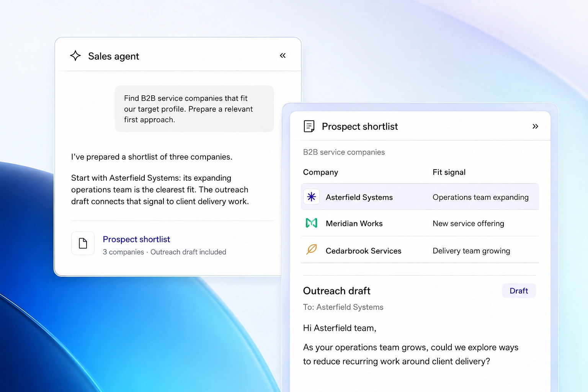Click the To: Asterfield Systems recipient field
Image resolution: width=588 pixels, height=392 pixels.
point(343,307)
